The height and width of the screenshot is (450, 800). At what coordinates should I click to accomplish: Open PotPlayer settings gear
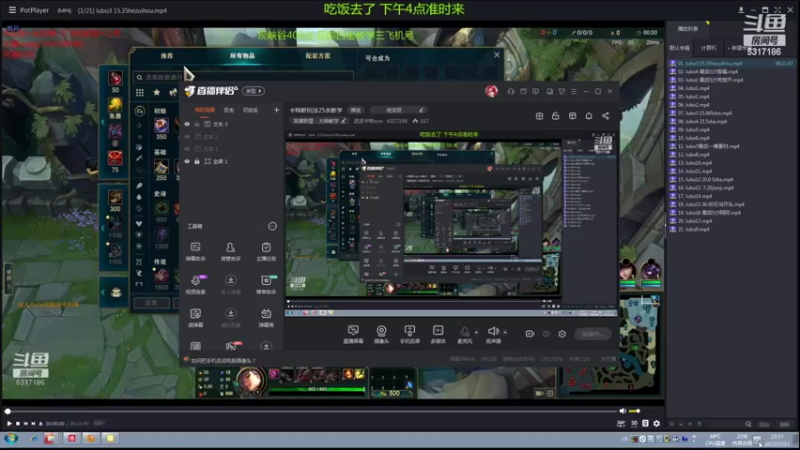click(x=657, y=423)
